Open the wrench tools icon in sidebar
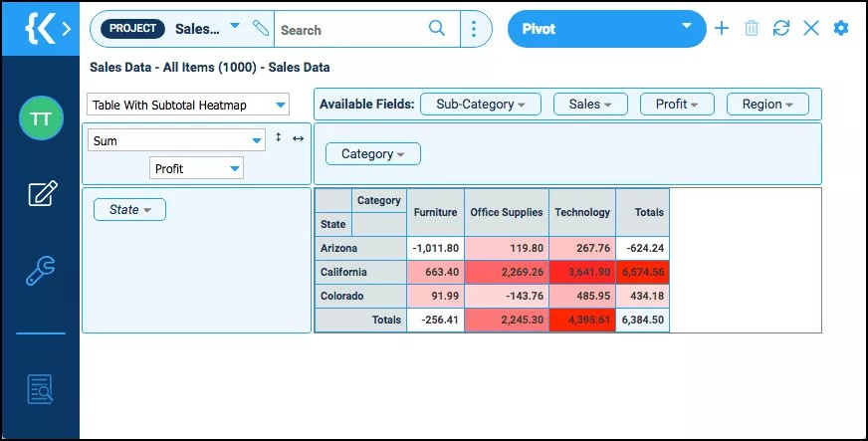 [x=41, y=271]
